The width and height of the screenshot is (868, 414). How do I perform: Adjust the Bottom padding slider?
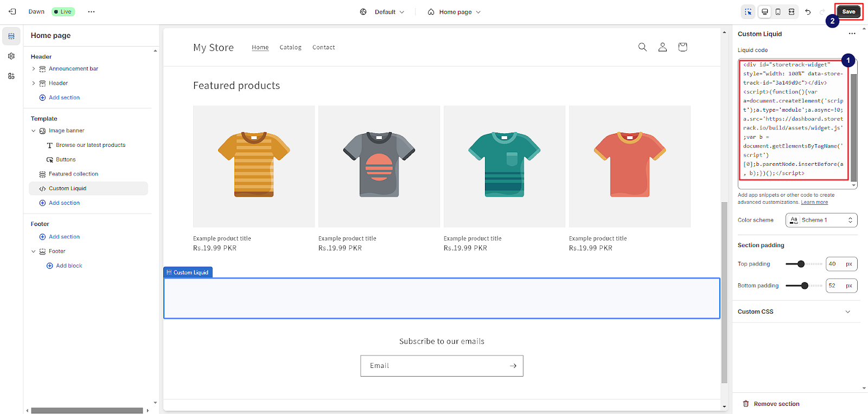click(804, 286)
